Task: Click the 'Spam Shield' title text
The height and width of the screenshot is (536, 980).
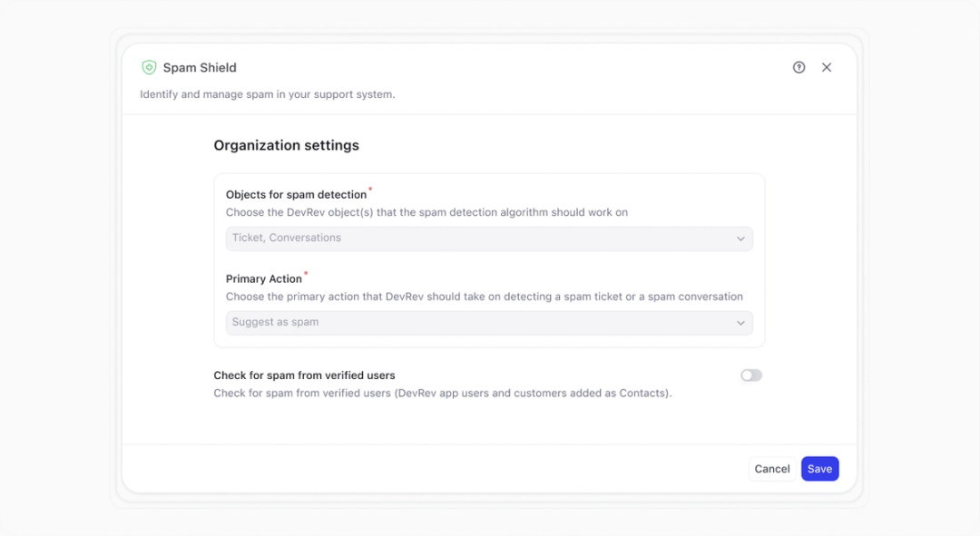Action: tap(200, 68)
